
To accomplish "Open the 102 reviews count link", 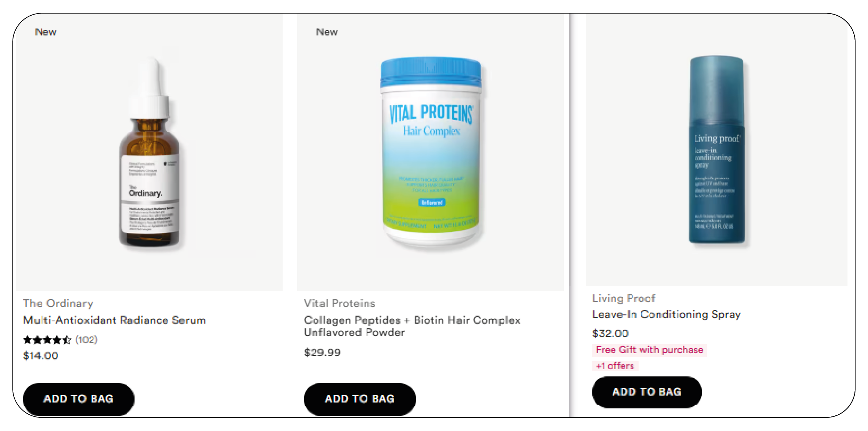I will pos(86,340).
